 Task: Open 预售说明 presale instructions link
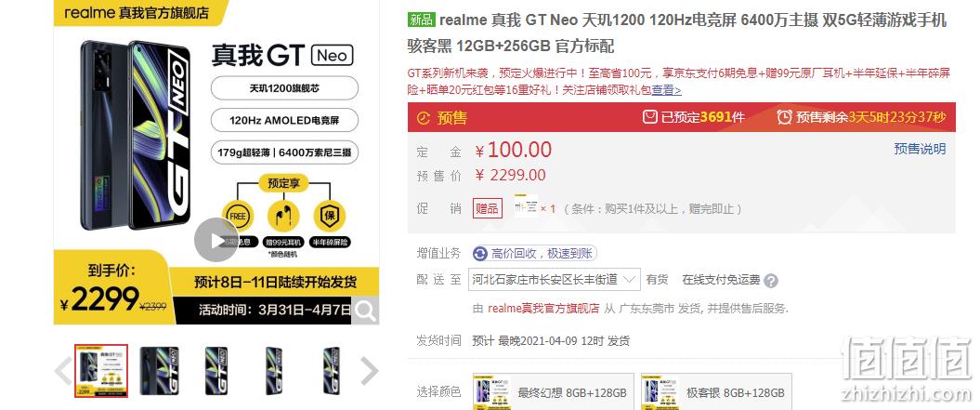(920, 149)
